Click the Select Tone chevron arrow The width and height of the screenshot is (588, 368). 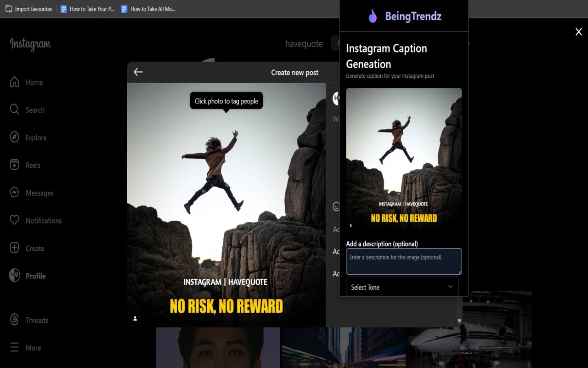450,287
